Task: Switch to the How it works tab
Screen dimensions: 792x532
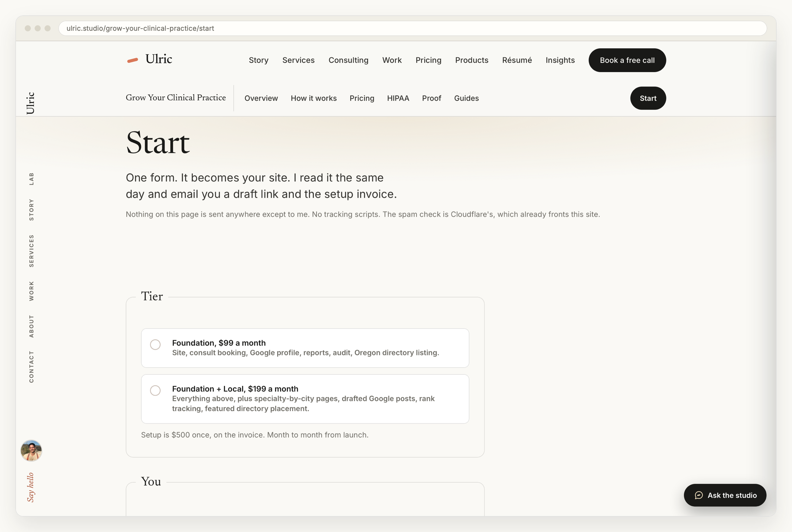Action: [x=314, y=98]
